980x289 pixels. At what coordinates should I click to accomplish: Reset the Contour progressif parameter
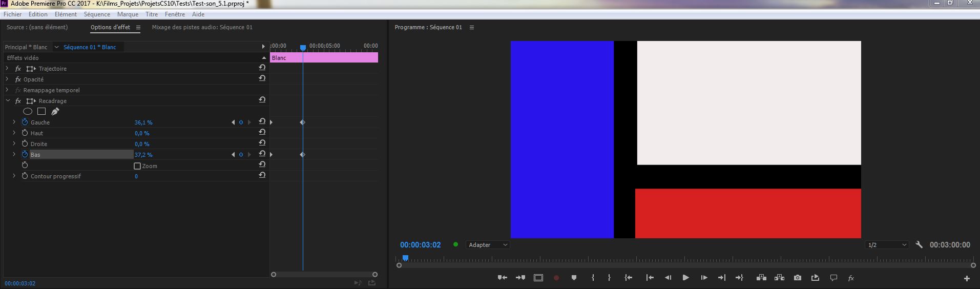coord(262,175)
